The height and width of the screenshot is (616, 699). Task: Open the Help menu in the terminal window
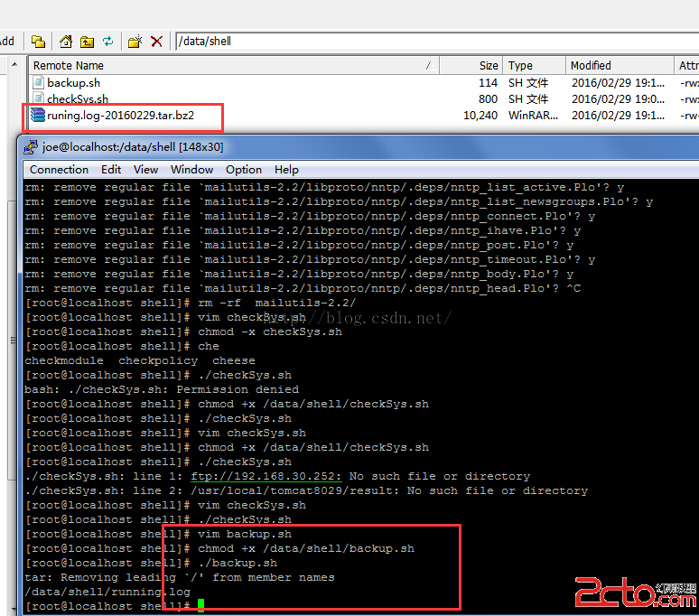(x=286, y=170)
